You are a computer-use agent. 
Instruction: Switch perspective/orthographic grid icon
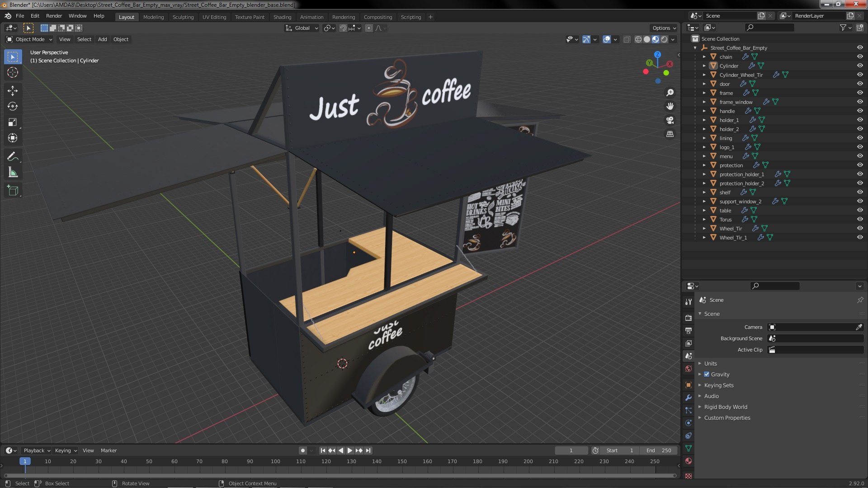tap(670, 134)
